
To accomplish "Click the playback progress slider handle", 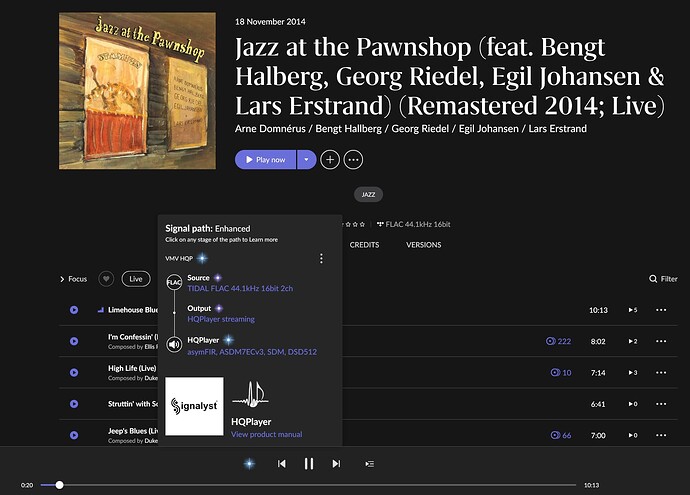I will point(59,485).
